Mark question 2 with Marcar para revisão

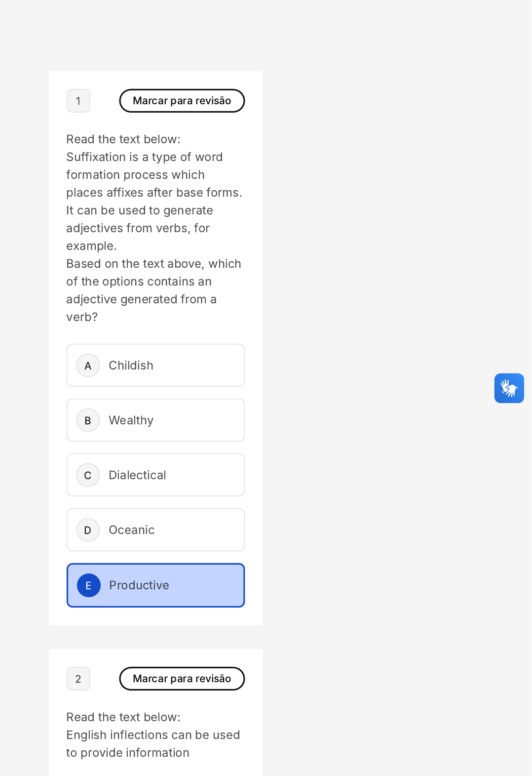[x=182, y=679]
